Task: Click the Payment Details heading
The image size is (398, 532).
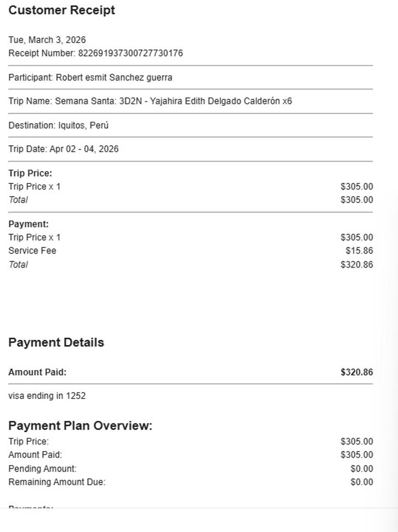Action: click(56, 342)
